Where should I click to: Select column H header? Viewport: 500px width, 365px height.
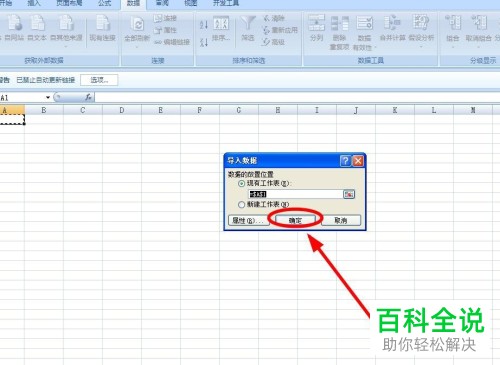point(278,110)
